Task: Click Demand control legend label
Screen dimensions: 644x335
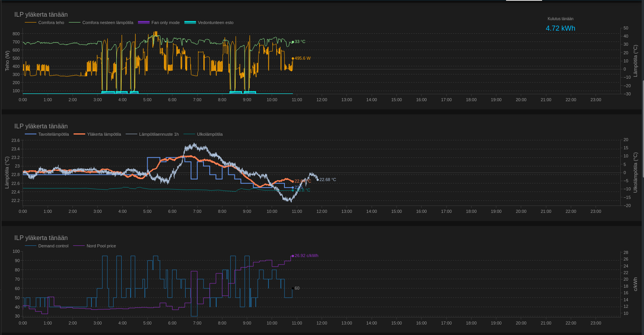Action: point(53,246)
